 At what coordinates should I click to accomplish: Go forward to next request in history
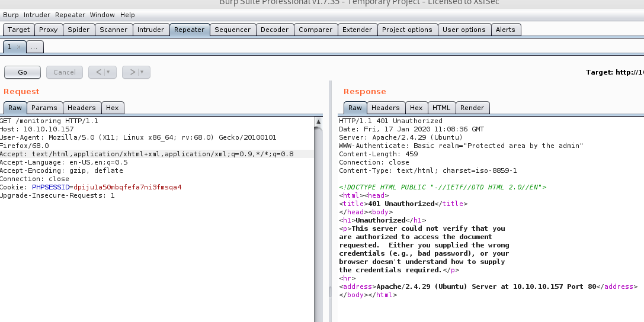pos(132,72)
